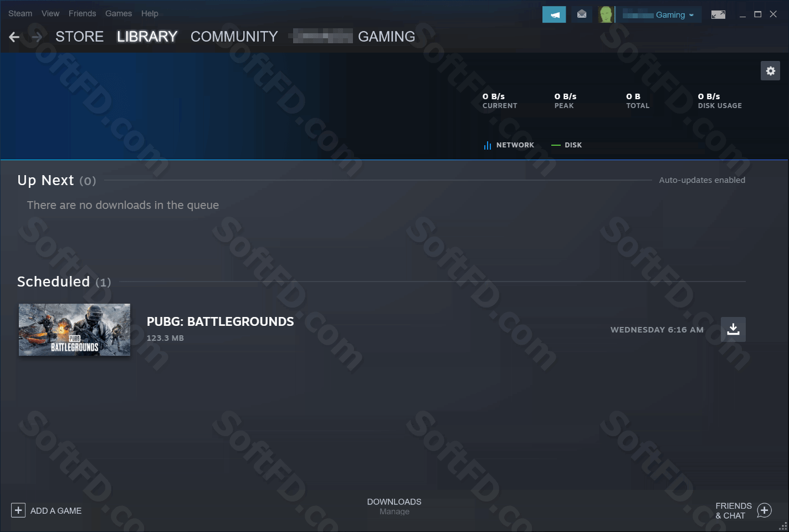Go forward with the right arrow

click(x=37, y=37)
